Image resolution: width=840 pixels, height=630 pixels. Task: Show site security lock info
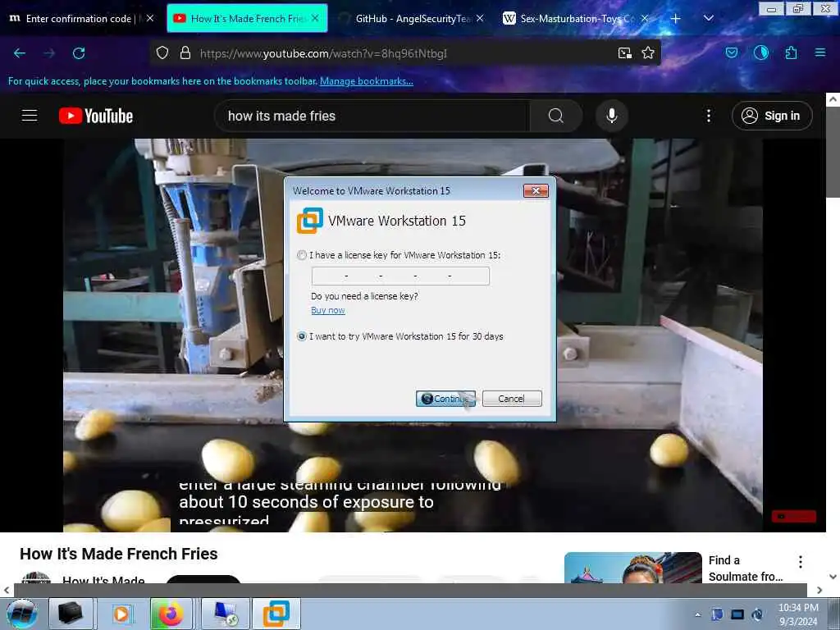(x=185, y=53)
